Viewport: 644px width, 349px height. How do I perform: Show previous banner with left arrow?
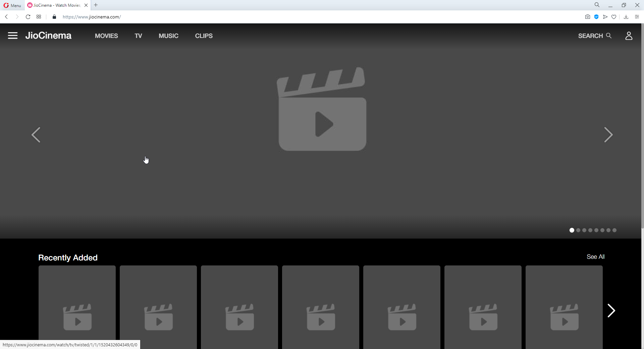(x=36, y=135)
